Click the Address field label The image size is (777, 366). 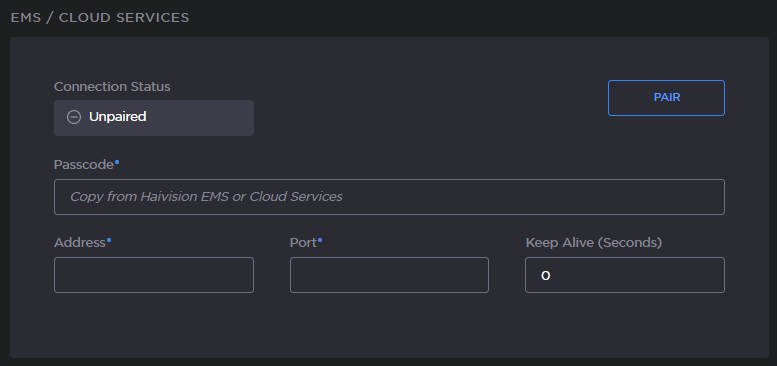click(x=80, y=243)
